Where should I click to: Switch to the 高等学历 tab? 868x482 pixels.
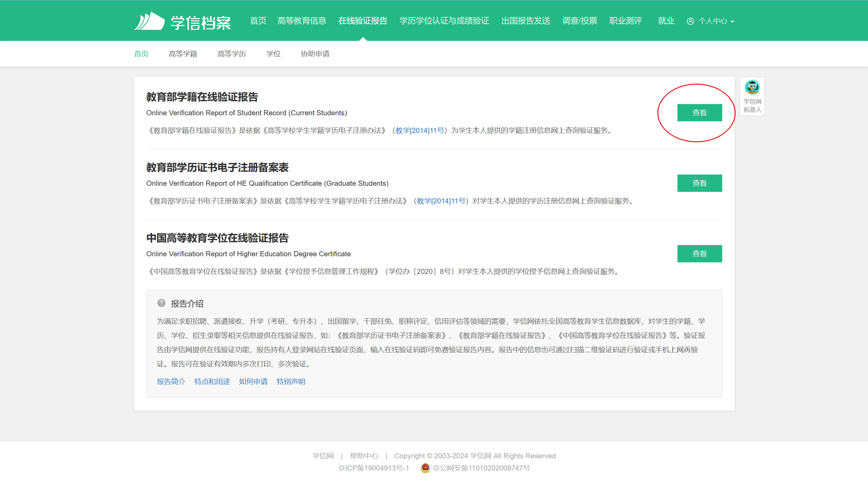click(x=232, y=54)
